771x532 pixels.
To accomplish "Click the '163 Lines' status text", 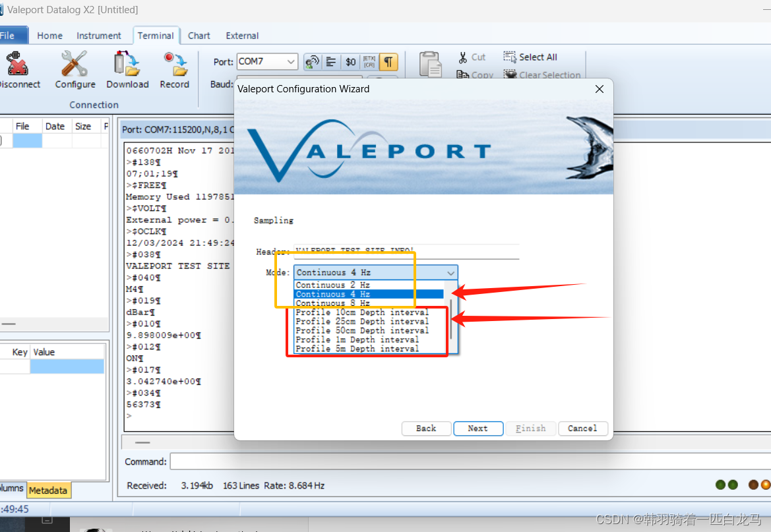I will pos(241,486).
